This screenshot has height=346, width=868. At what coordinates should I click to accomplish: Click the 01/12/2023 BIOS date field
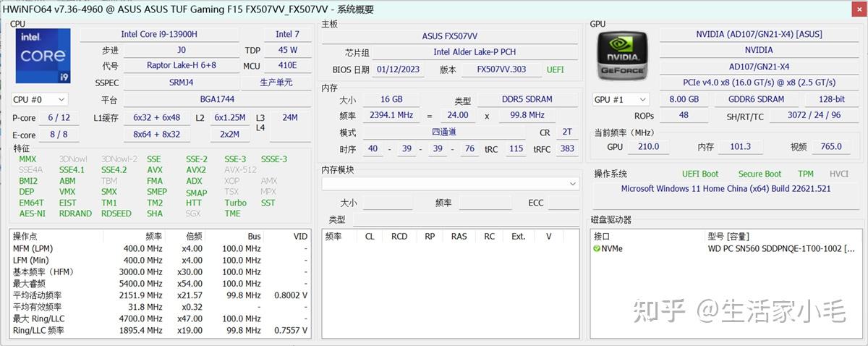tap(399, 69)
